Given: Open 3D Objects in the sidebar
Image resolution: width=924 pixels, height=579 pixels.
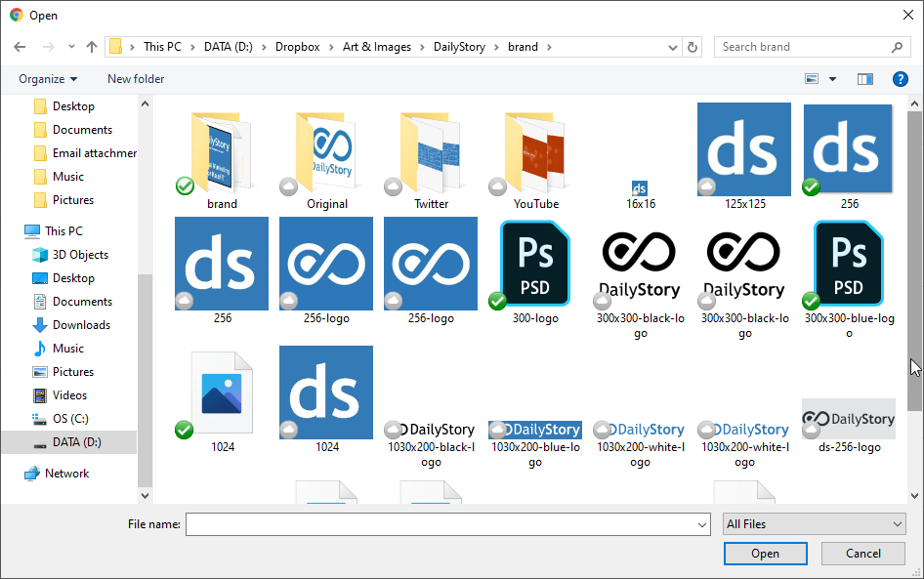Looking at the screenshot, I should (x=70, y=255).
